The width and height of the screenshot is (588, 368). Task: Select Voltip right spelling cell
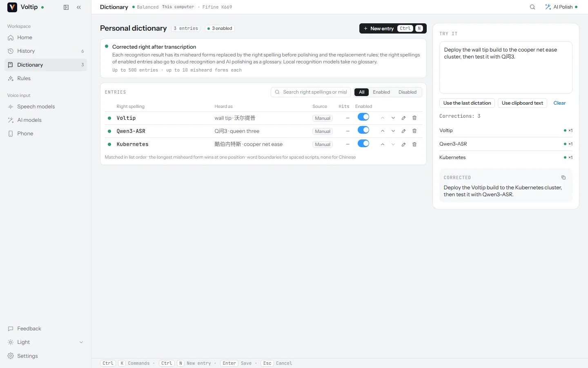[126, 118]
